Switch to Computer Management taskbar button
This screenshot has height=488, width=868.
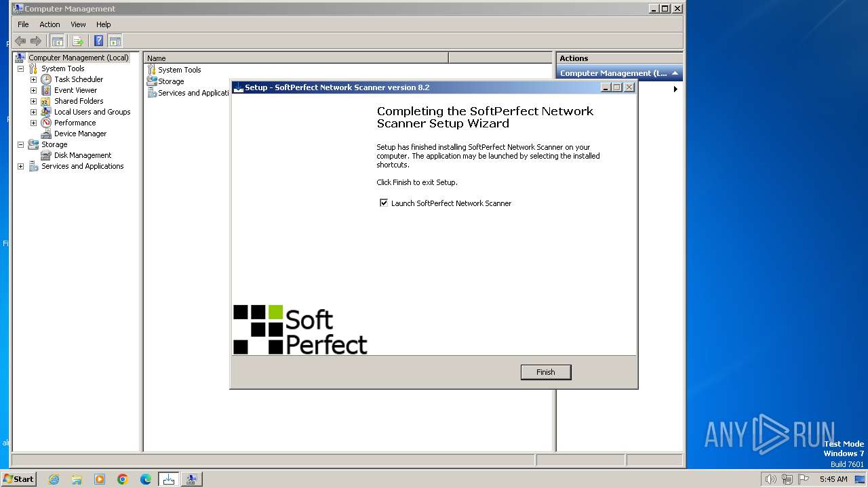click(191, 479)
